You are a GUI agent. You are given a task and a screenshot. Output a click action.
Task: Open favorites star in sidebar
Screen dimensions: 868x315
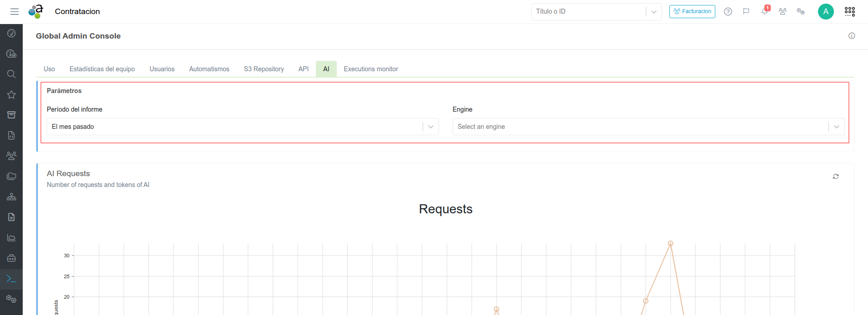click(11, 94)
